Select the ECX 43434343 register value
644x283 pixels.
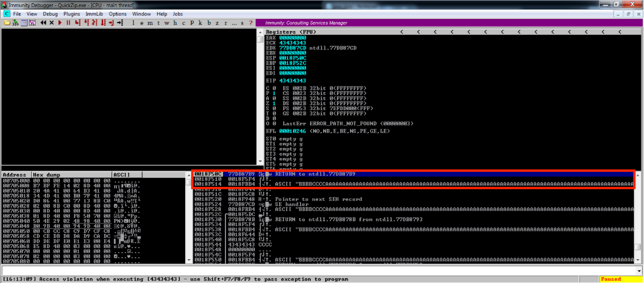point(292,42)
